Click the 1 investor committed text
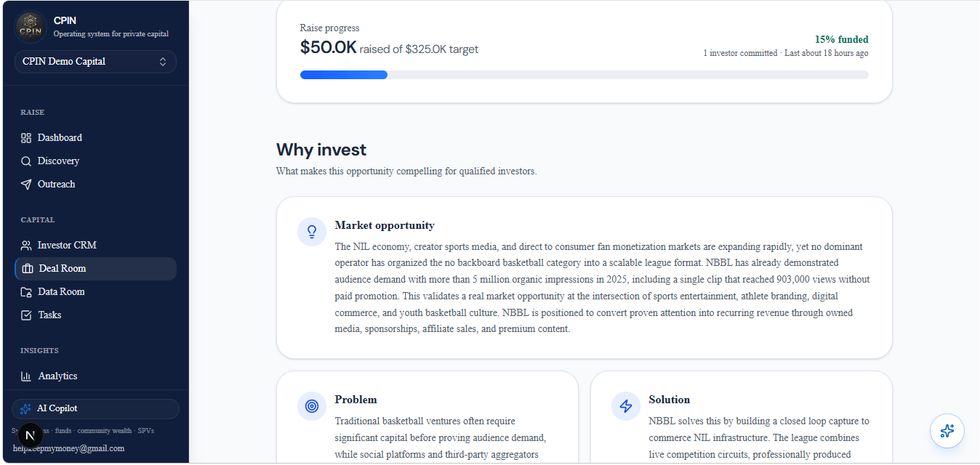 pos(740,53)
